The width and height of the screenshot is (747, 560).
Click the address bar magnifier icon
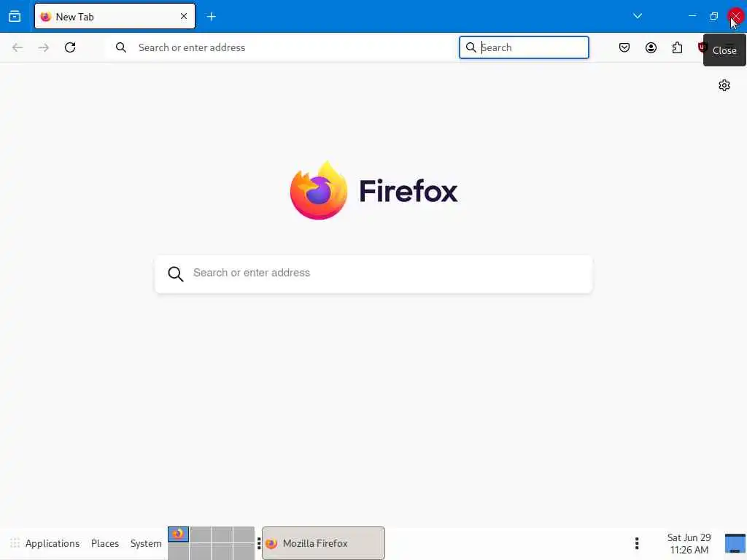tap(121, 47)
